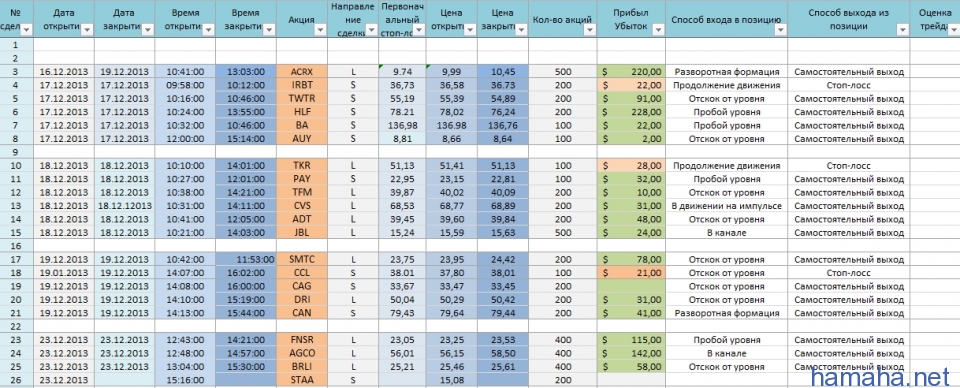The width and height of the screenshot is (960, 388).
Task: Click the $220,00 profit cell
Action: point(631,72)
